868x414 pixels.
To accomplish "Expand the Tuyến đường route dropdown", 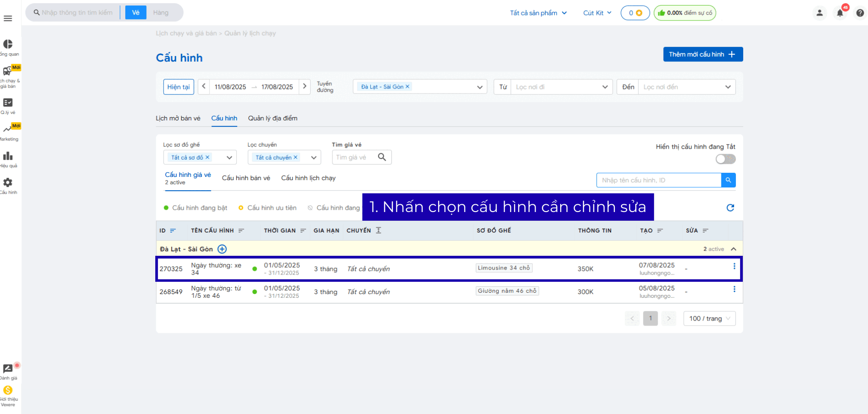I will pyautogui.click(x=480, y=87).
